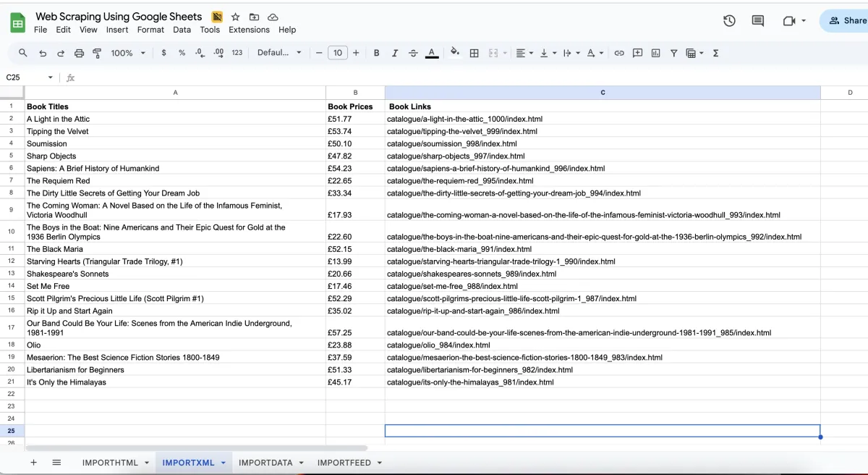Switch to the IMPORTDATA sheet tab
The image size is (868, 475).
265,463
